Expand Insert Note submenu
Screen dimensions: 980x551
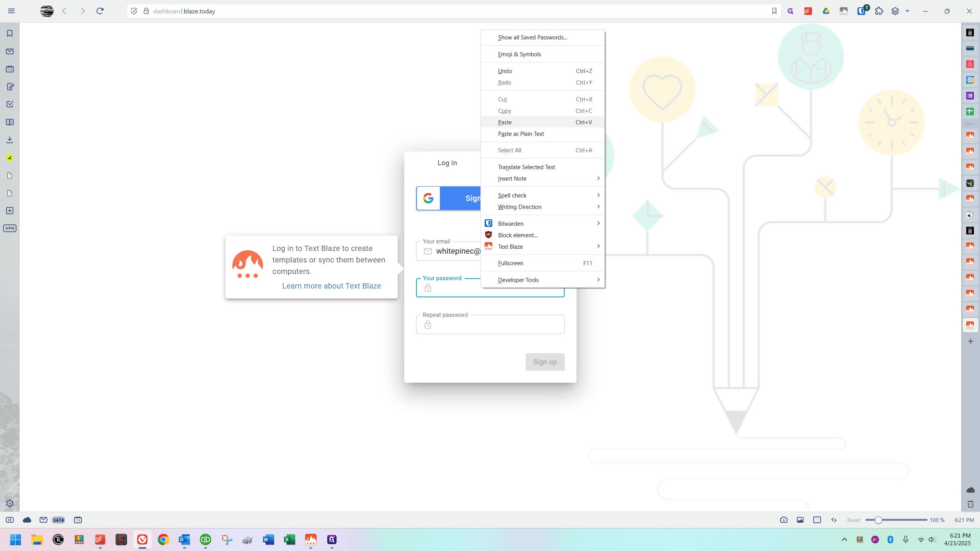tap(542, 178)
